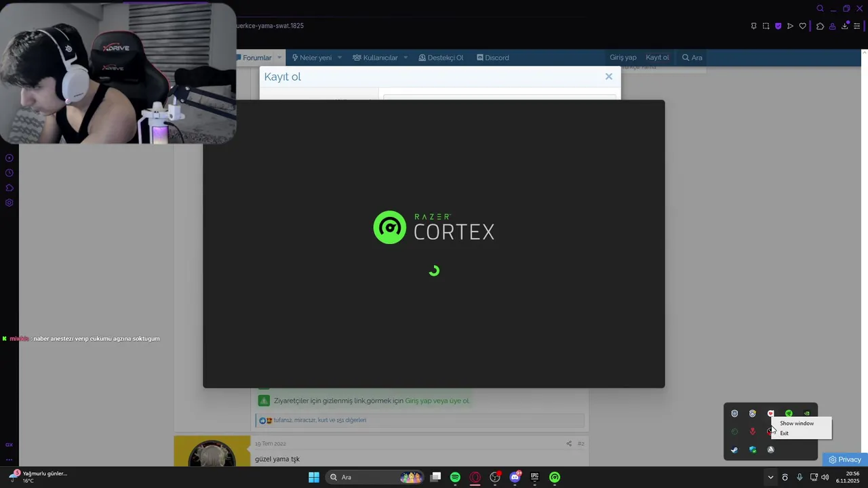
Task: Open first shield tray icon in overflow
Action: pyautogui.click(x=734, y=413)
